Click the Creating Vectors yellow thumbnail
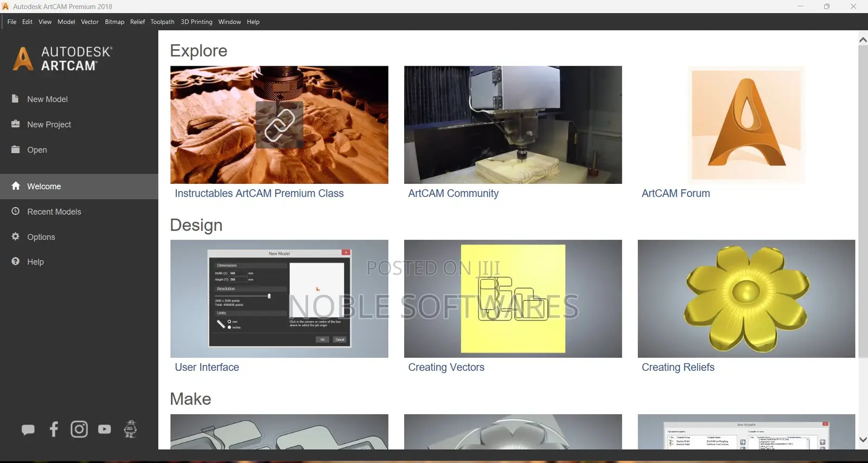 click(513, 299)
